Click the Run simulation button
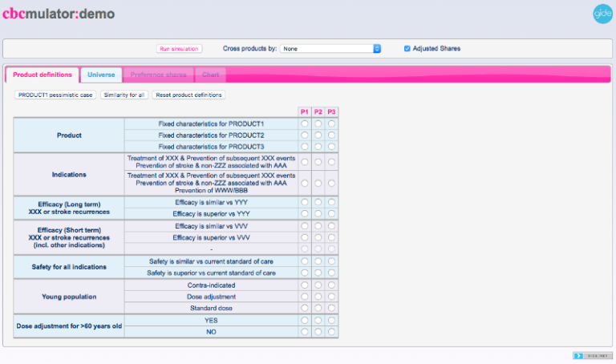Image resolution: width=616 pixels, height=364 pixels. (179, 48)
